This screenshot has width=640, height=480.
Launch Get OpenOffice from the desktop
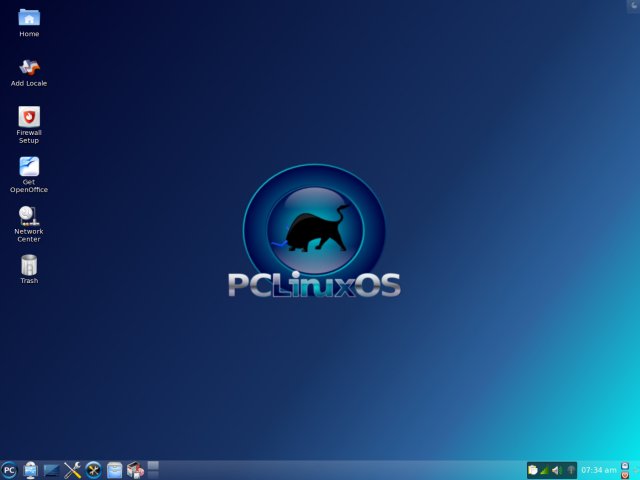pyautogui.click(x=29, y=174)
